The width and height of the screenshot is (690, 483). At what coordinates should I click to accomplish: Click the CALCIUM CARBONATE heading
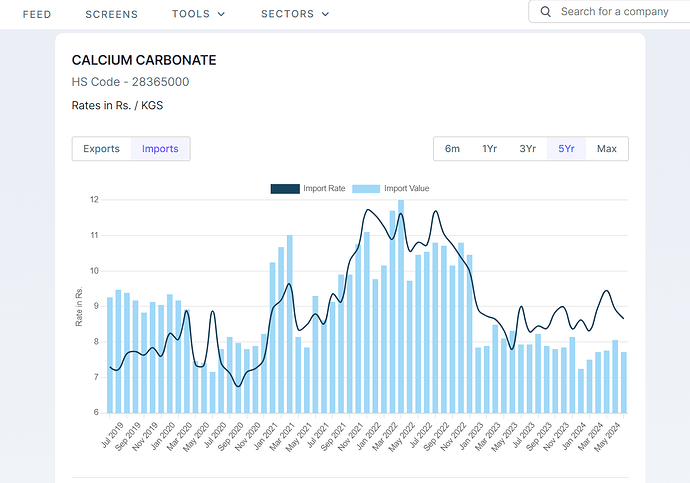click(144, 60)
